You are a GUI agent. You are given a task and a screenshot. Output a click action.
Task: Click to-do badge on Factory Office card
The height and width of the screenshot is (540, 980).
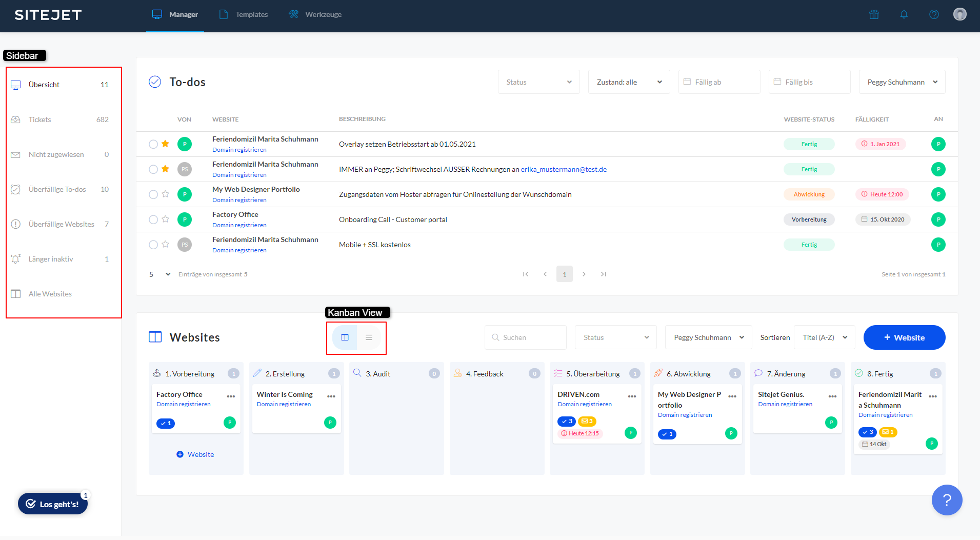166,424
